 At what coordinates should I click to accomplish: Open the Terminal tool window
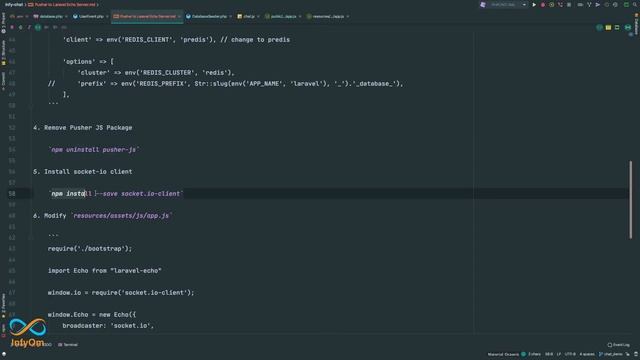click(68, 344)
